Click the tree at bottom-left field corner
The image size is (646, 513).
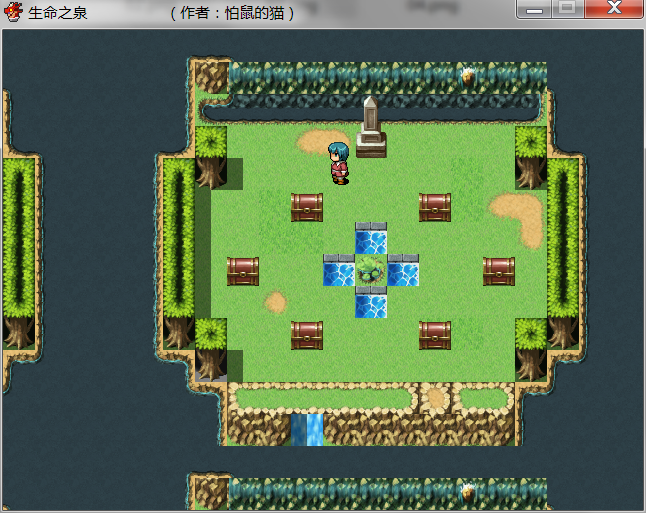point(211,349)
